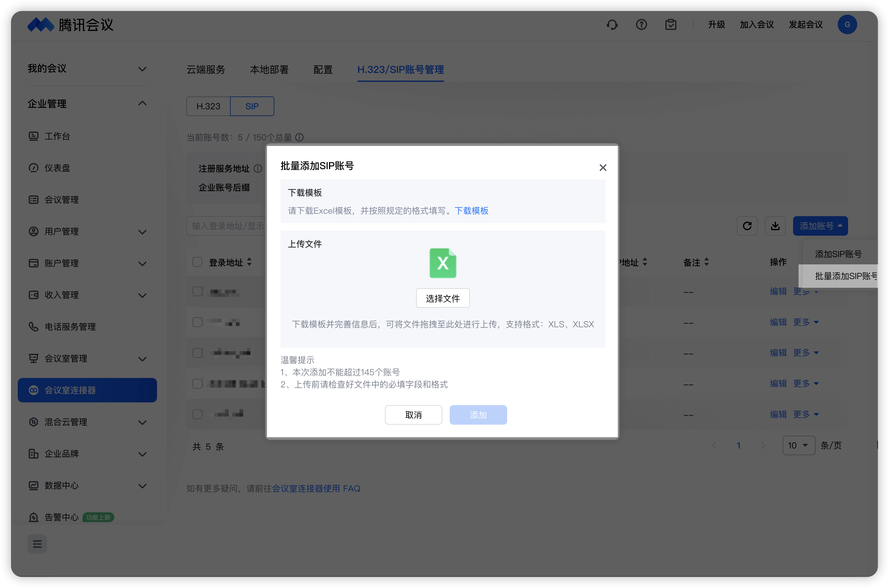The height and width of the screenshot is (588, 889).
Task: Collapse 企业管理 section
Action: [142, 103]
